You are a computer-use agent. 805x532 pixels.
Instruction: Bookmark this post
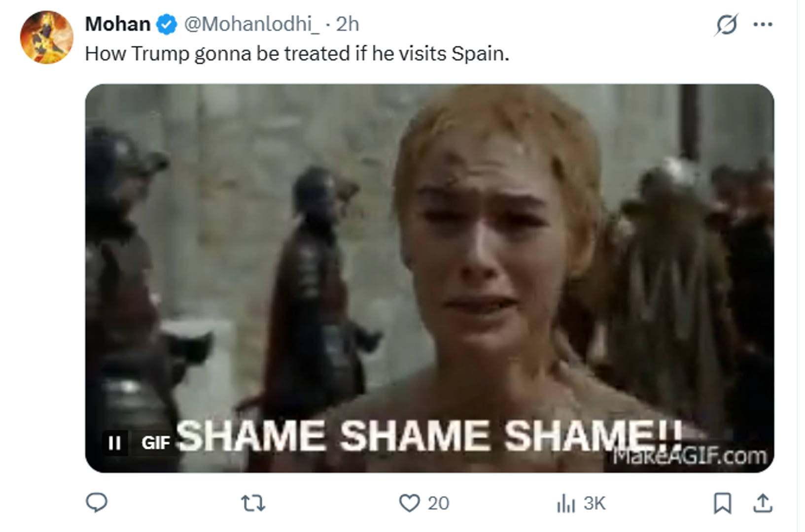click(723, 503)
